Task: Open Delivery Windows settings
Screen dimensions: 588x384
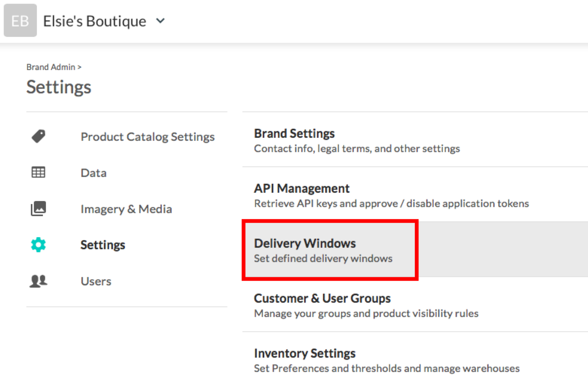Action: pos(305,243)
